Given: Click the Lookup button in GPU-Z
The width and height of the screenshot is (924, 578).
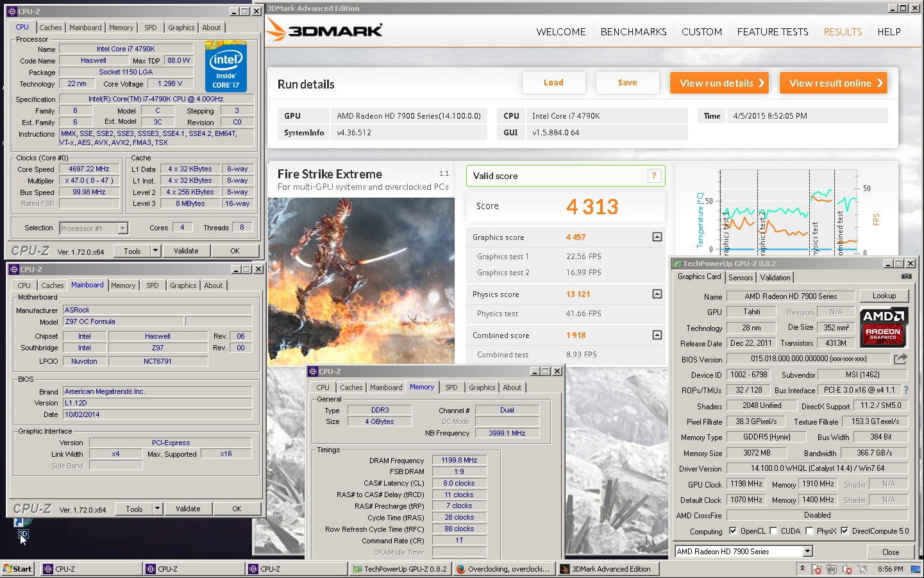Looking at the screenshot, I should click(884, 296).
